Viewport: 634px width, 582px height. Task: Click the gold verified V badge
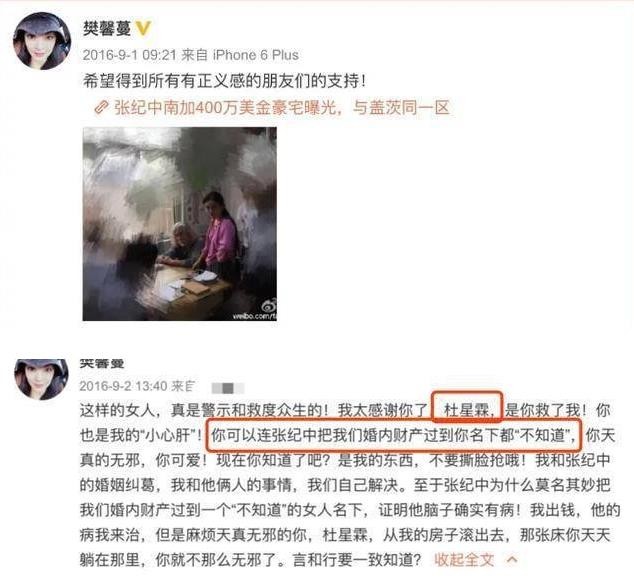pyautogui.click(x=143, y=29)
